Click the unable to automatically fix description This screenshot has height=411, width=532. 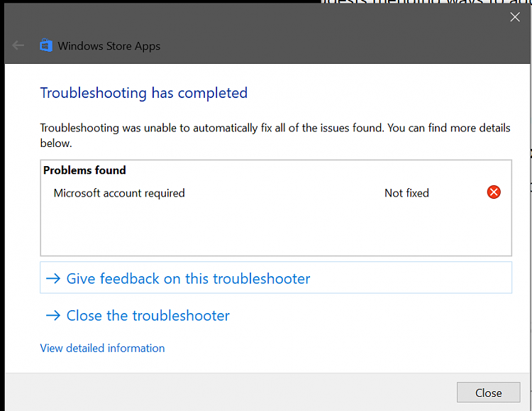pos(275,135)
